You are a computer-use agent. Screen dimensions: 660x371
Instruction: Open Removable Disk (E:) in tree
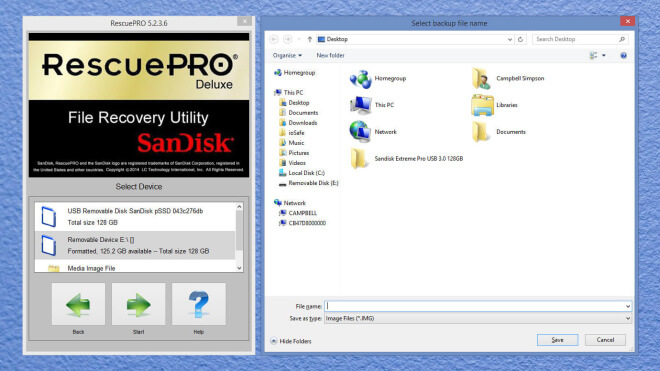coord(309,183)
